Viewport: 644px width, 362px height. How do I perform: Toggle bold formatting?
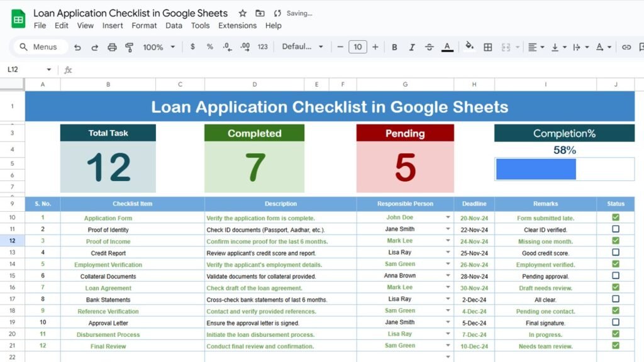(x=394, y=47)
